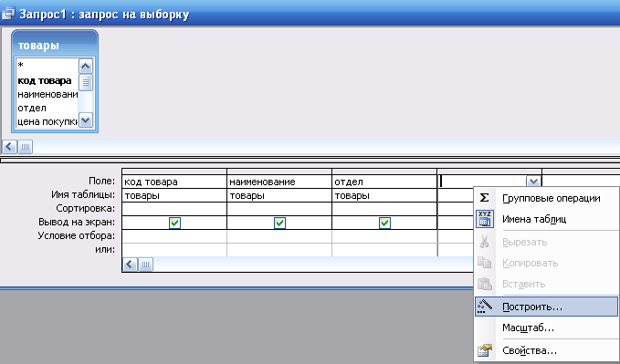Click table name cell under код товара
This screenshot has height=364, width=620.
(174, 195)
